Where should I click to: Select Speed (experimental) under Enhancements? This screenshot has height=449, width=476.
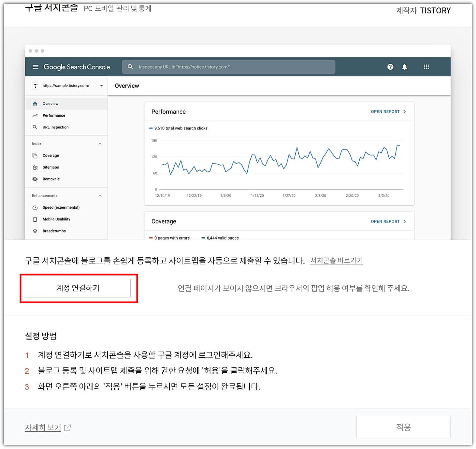[61, 207]
